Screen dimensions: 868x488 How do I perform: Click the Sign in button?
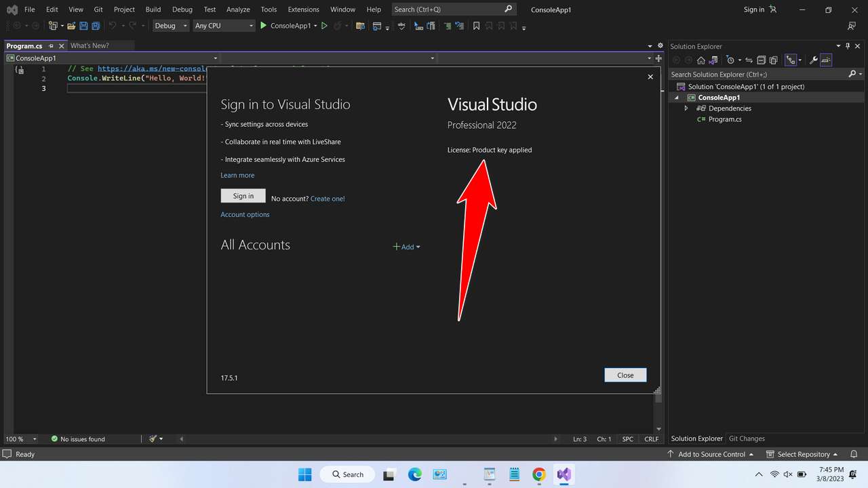[243, 195]
